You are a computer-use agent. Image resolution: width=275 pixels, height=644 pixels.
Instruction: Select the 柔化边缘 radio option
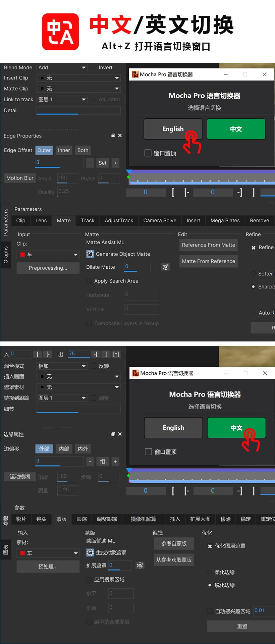pos(210,572)
